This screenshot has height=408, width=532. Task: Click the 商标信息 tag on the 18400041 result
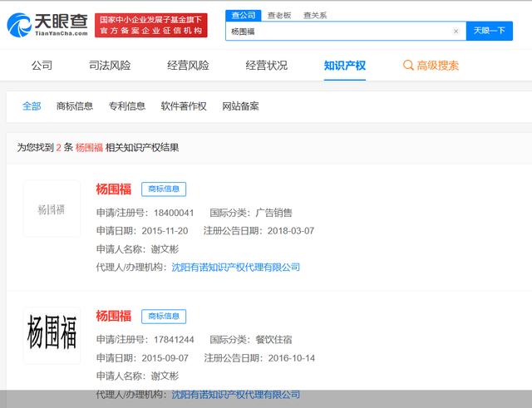point(164,189)
